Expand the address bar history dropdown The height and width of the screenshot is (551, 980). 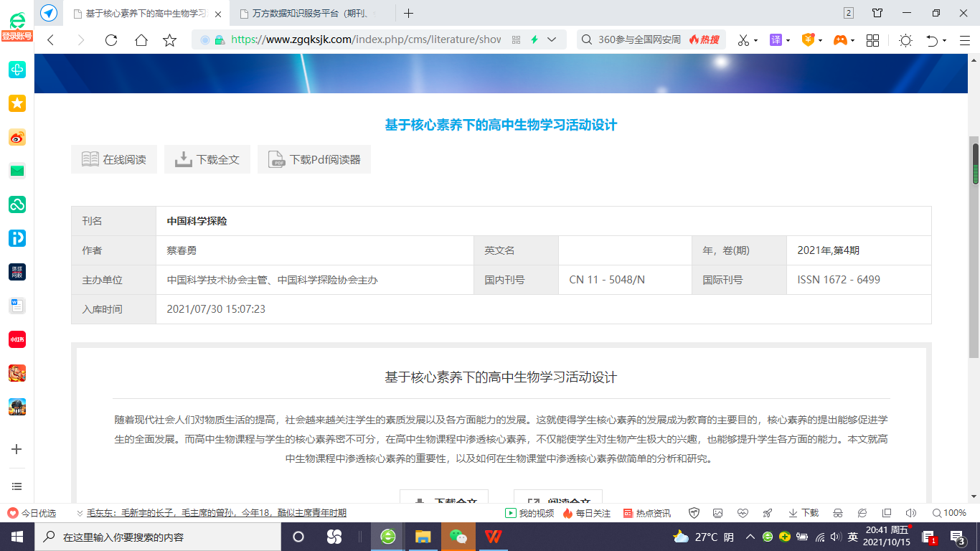[x=552, y=40]
